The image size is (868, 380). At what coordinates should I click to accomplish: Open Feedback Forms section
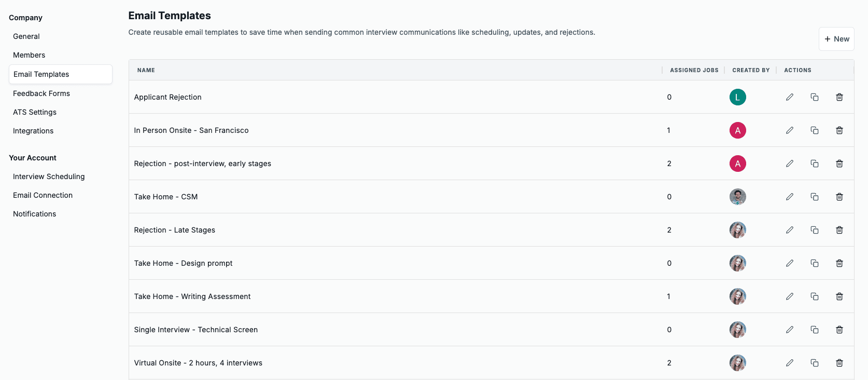click(x=41, y=93)
